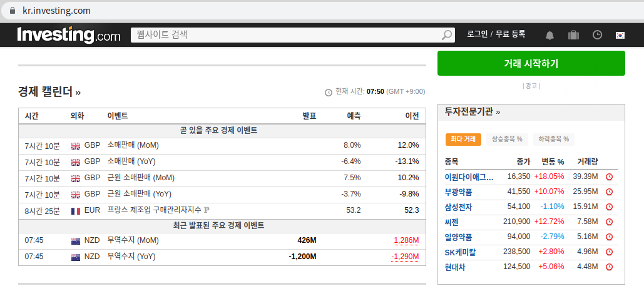Open the 현대차 stock link

click(455, 267)
